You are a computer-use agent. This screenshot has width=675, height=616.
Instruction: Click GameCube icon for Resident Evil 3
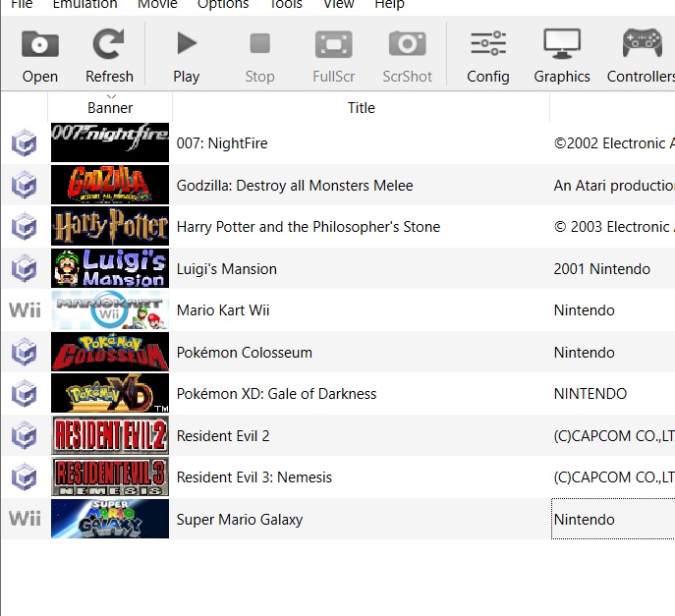pyautogui.click(x=25, y=476)
